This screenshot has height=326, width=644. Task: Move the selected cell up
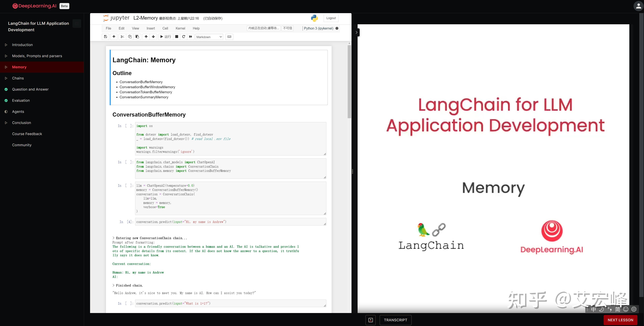point(146,37)
